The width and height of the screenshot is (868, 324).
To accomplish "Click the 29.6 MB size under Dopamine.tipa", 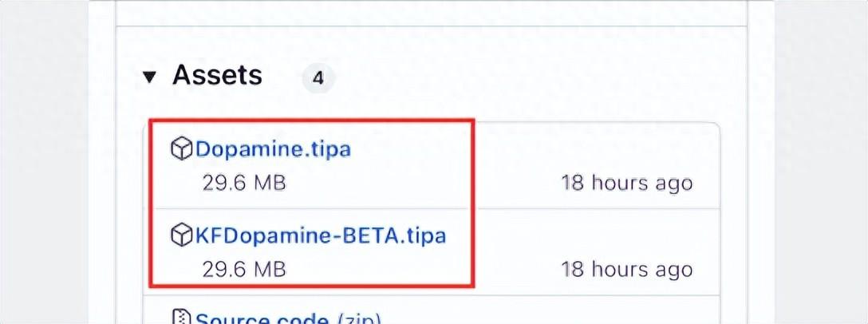I will coord(243,183).
